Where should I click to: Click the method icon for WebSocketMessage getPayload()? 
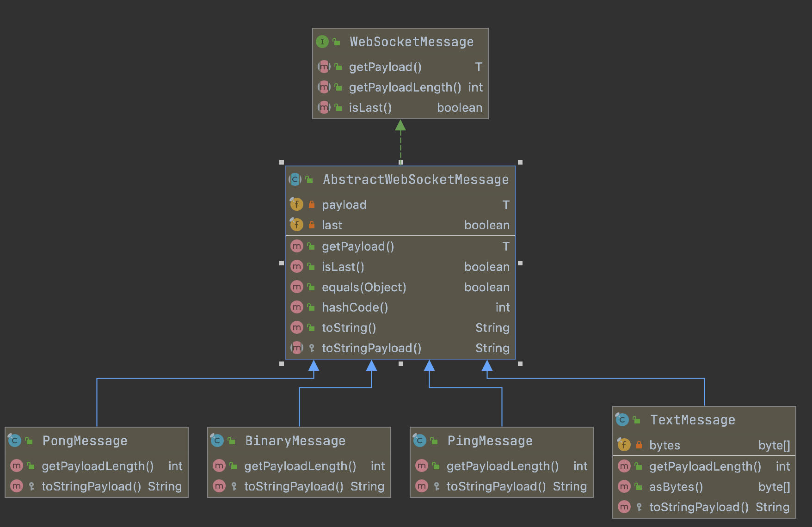coord(324,67)
